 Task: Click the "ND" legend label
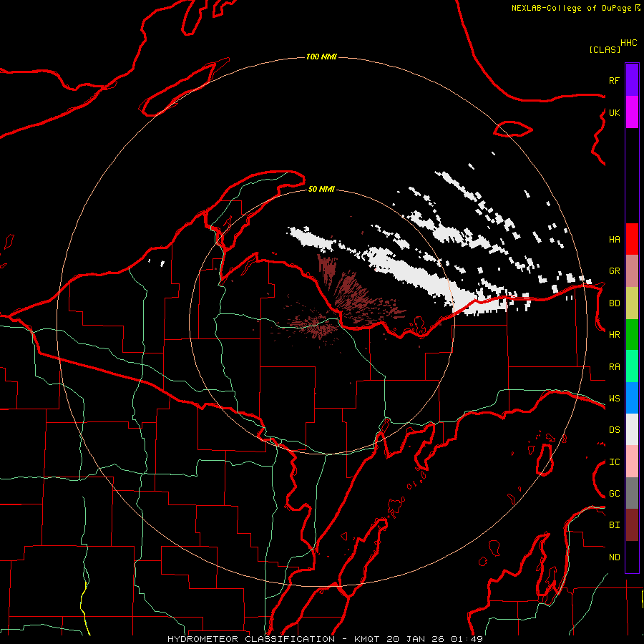click(x=614, y=557)
